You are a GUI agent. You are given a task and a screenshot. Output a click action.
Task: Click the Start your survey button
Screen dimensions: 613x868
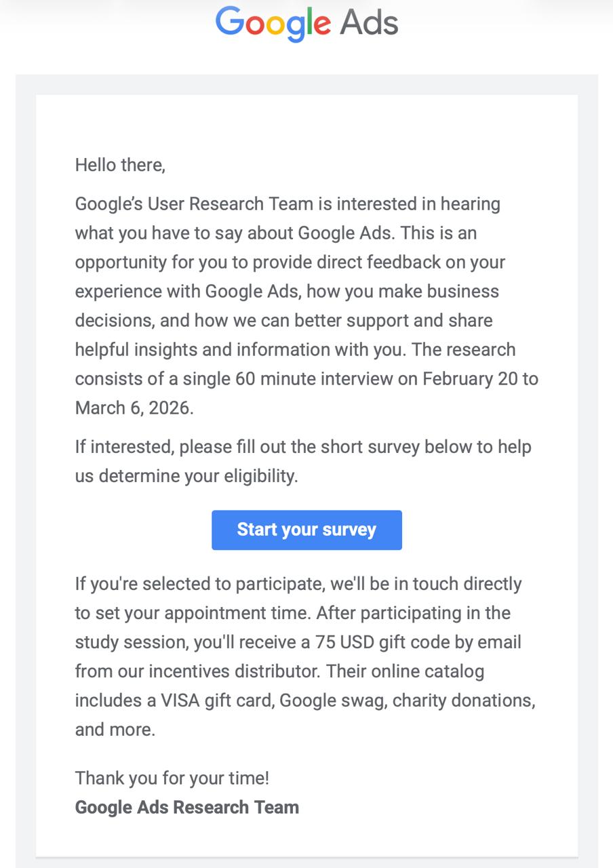pyautogui.click(x=306, y=530)
